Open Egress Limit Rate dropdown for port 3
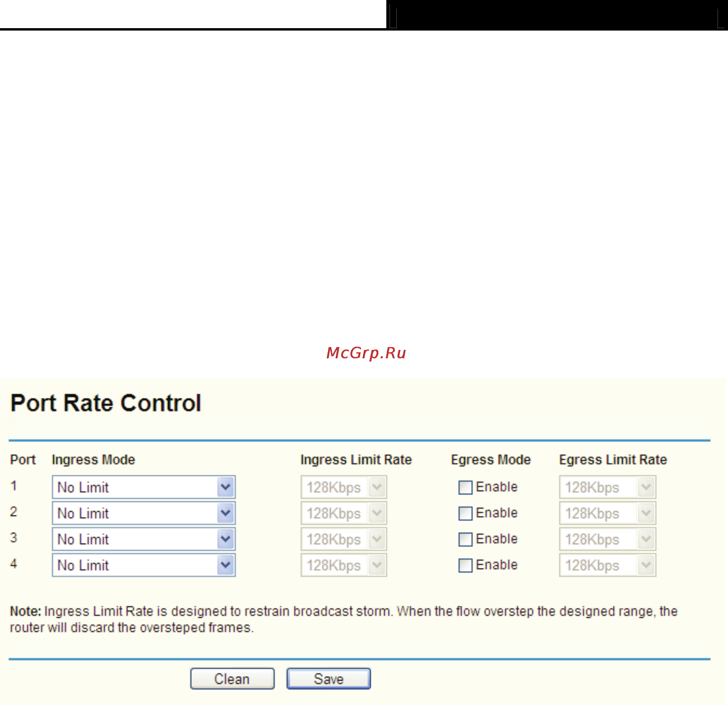Screen dimensions: 728x705 [x=607, y=539]
